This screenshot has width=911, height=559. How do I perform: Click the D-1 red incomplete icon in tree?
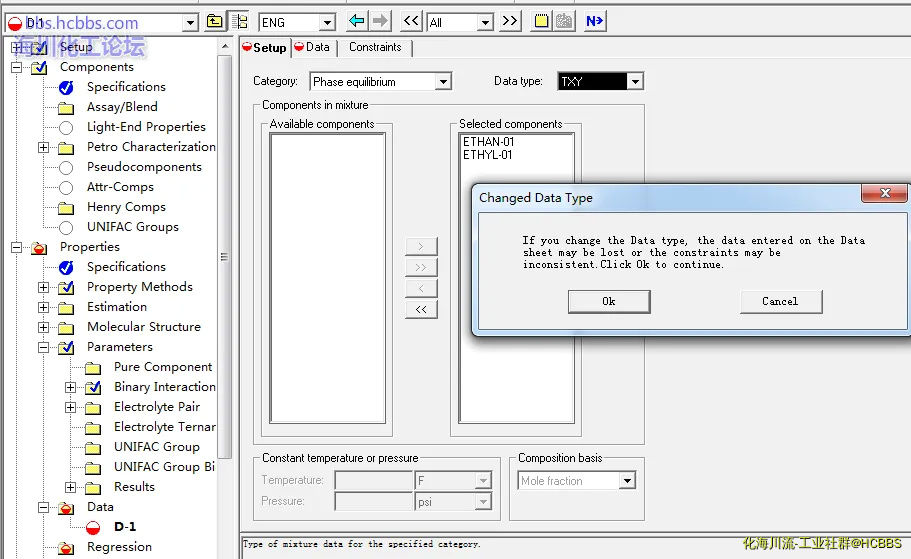click(93, 528)
